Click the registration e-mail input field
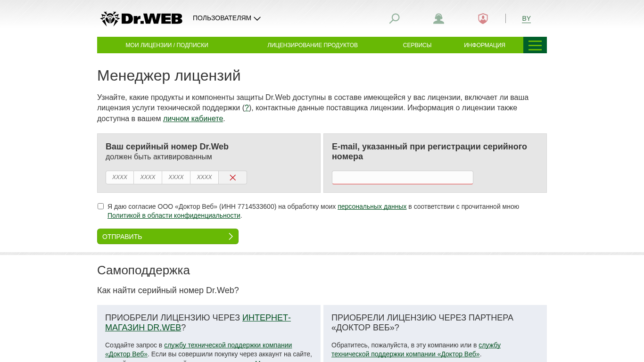644x362 pixels. (x=403, y=177)
